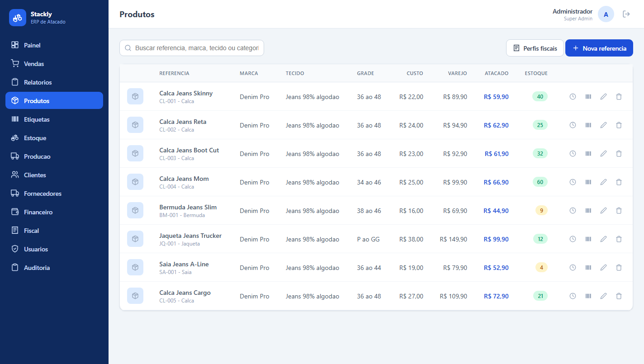
Task: View history for Calca Jeans Cargo
Action: [x=573, y=296]
